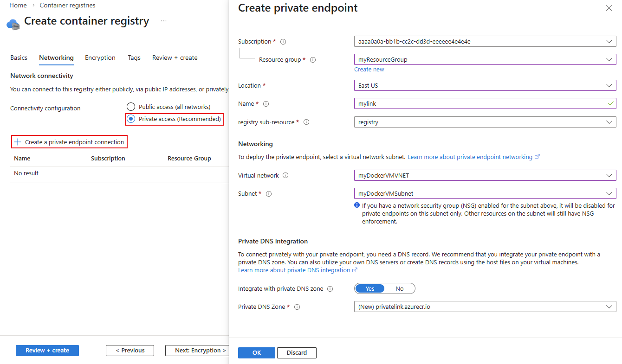Click Create a private endpoint connection
This screenshot has width=622, height=364.
(70, 142)
